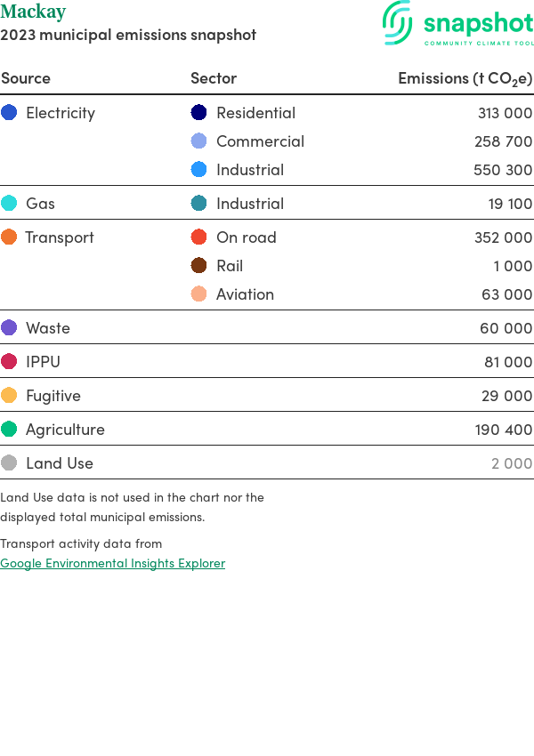
Task: Click the cyan Gas source dot
Action: (9, 204)
